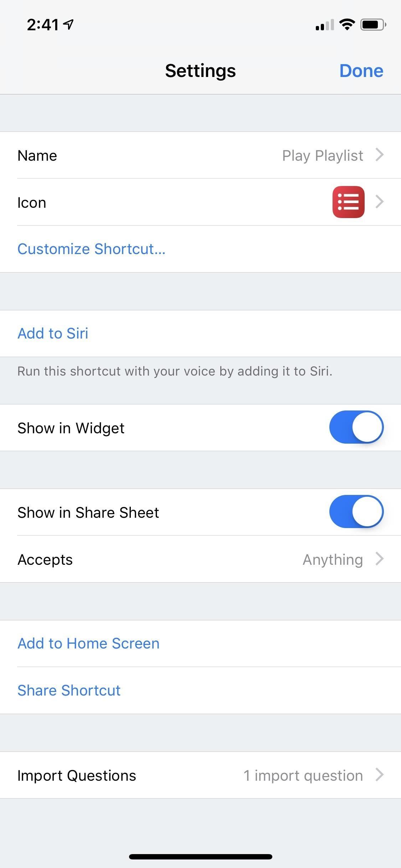Expand the Icon row chevron
This screenshot has width=401, height=868.
(x=380, y=202)
